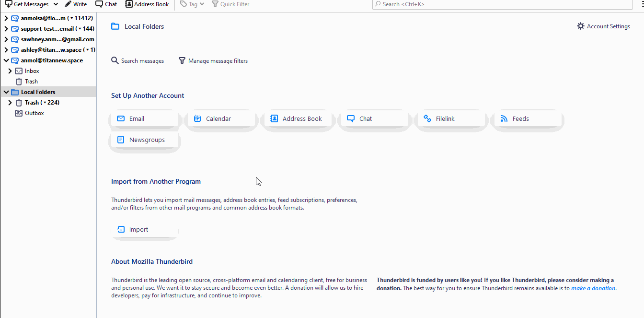Expand the sawhney.anm...@gmail.com account
This screenshot has width=644, height=318.
click(6, 39)
